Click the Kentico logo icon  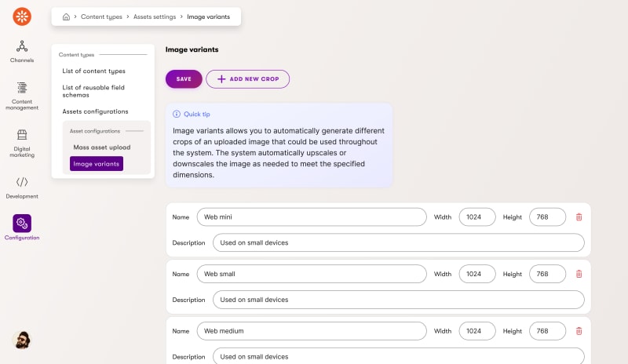click(22, 16)
